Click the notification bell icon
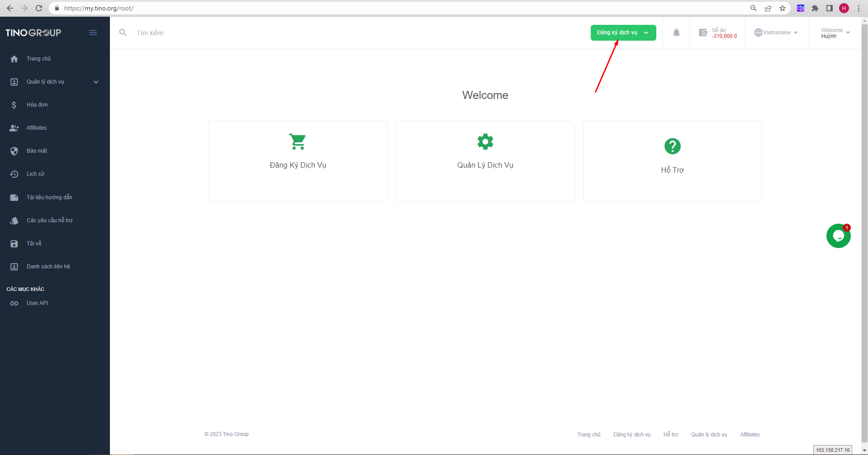This screenshot has height=455, width=868. coord(676,33)
